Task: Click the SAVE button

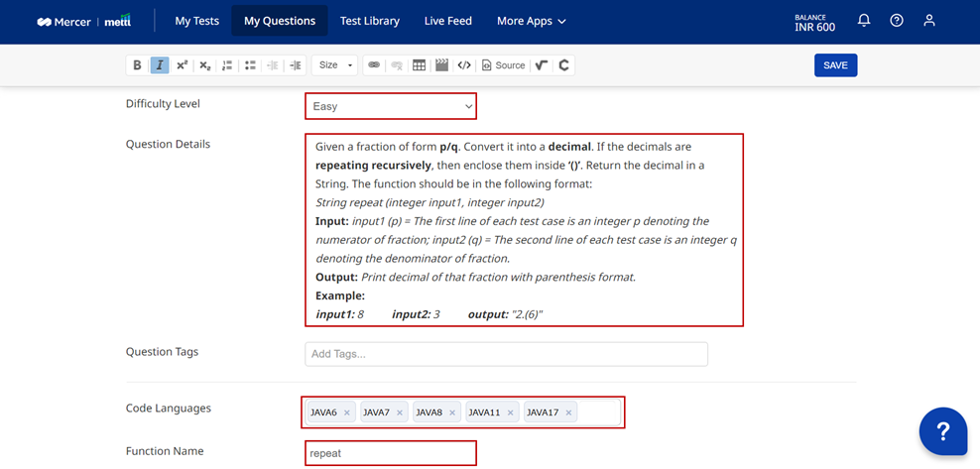Action: [x=835, y=65]
